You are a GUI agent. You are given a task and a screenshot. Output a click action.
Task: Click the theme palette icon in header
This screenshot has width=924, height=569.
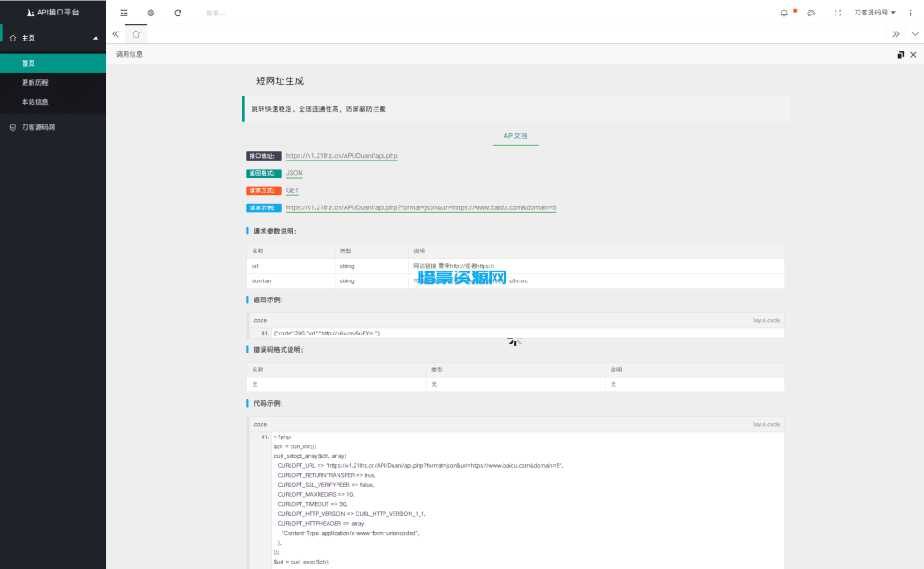810,13
